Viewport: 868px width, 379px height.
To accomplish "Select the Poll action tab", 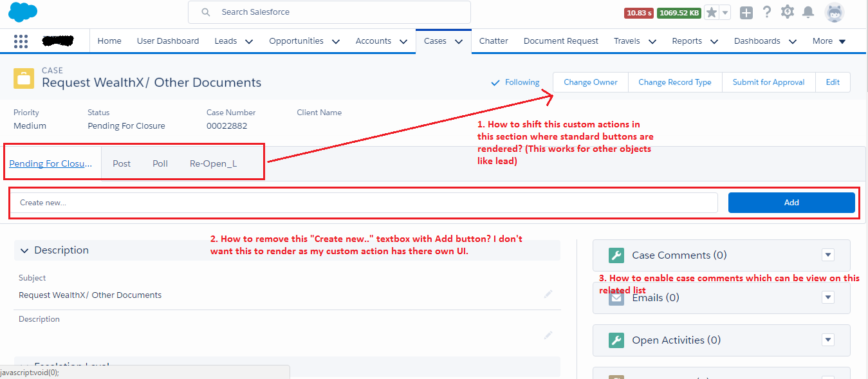I will tap(160, 163).
